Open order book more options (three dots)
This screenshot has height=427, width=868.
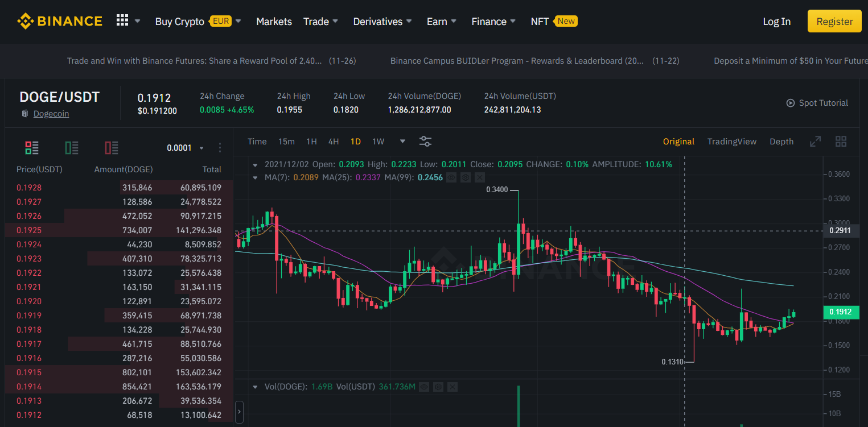click(220, 148)
